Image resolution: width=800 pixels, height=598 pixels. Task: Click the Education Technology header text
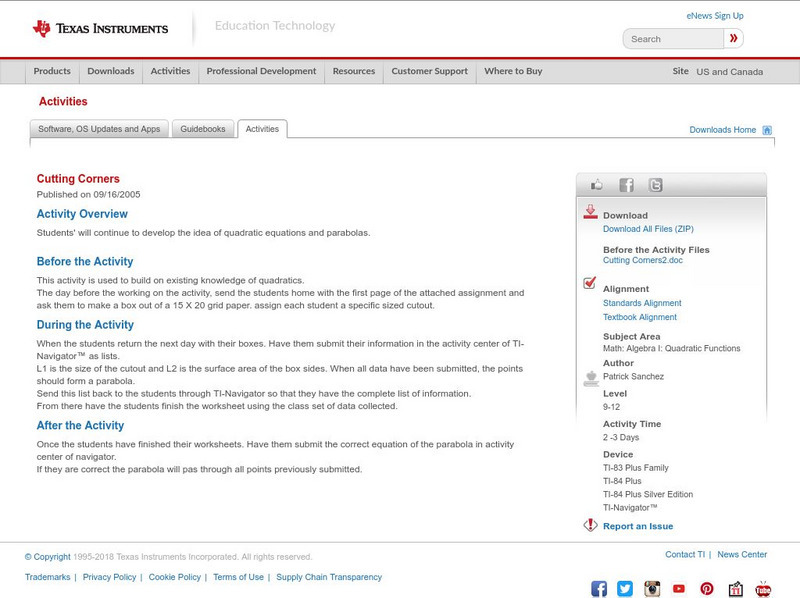275,26
